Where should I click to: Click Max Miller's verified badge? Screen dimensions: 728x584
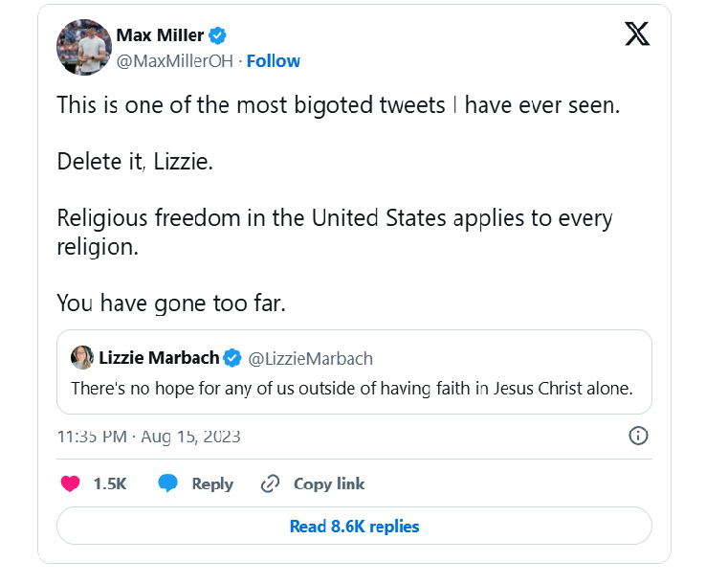pyautogui.click(x=218, y=35)
